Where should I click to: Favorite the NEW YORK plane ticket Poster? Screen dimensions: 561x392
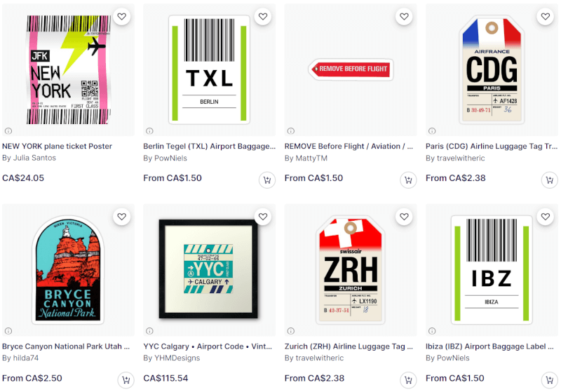pos(121,16)
